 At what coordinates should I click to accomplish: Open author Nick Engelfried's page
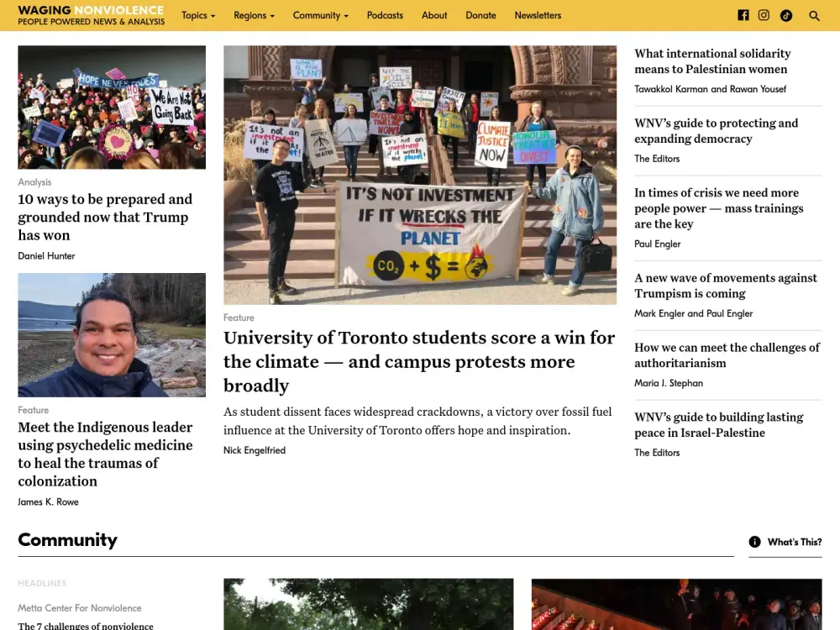point(255,450)
